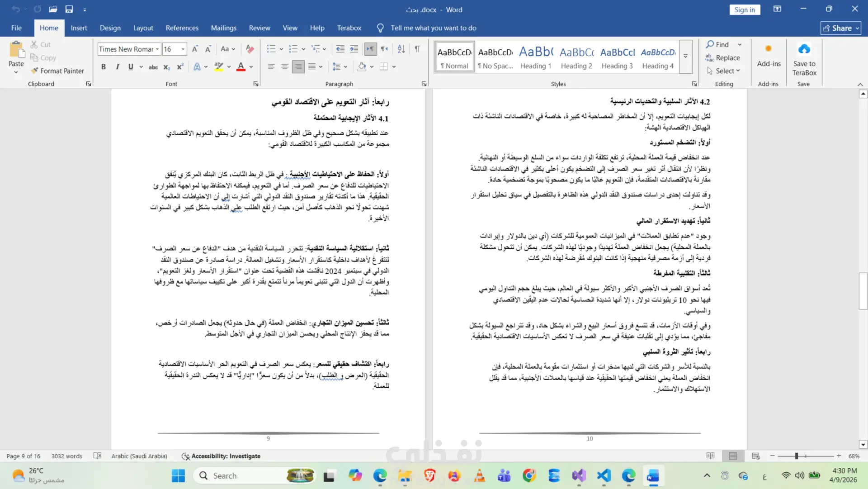
Task: Click the Accessibility: Investigate status
Action: (221, 456)
